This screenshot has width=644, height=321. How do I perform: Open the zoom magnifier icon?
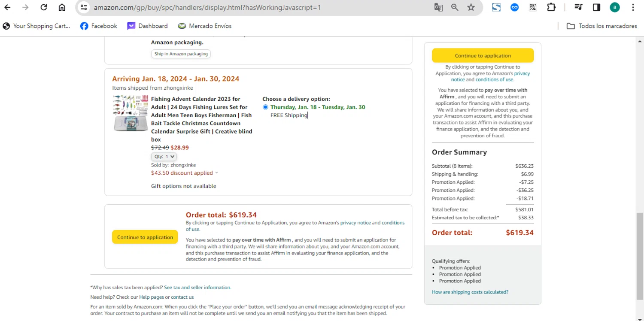pyautogui.click(x=455, y=7)
